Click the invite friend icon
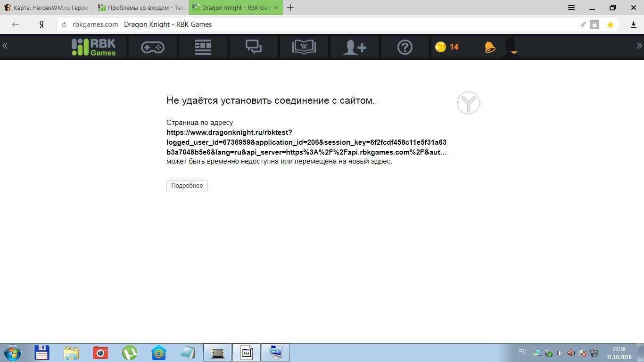The height and width of the screenshot is (362, 644). click(x=355, y=47)
